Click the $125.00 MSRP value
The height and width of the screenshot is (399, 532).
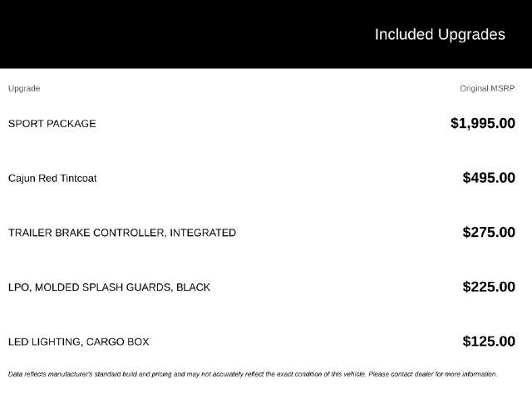[489, 342]
